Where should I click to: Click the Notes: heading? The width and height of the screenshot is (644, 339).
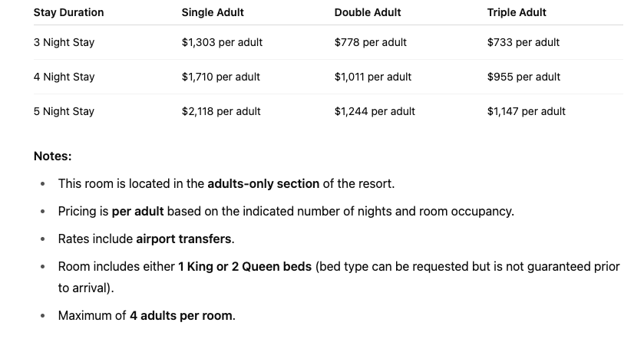pos(52,156)
